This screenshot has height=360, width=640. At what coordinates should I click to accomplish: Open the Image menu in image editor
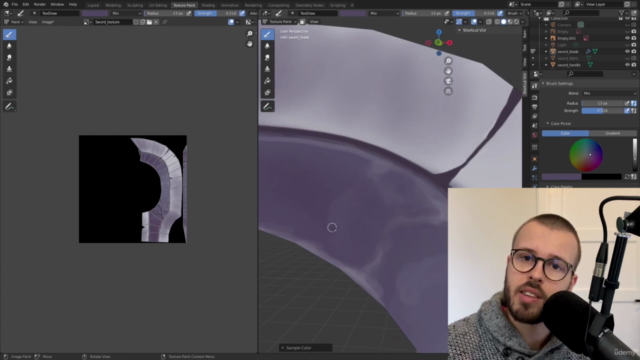point(48,22)
